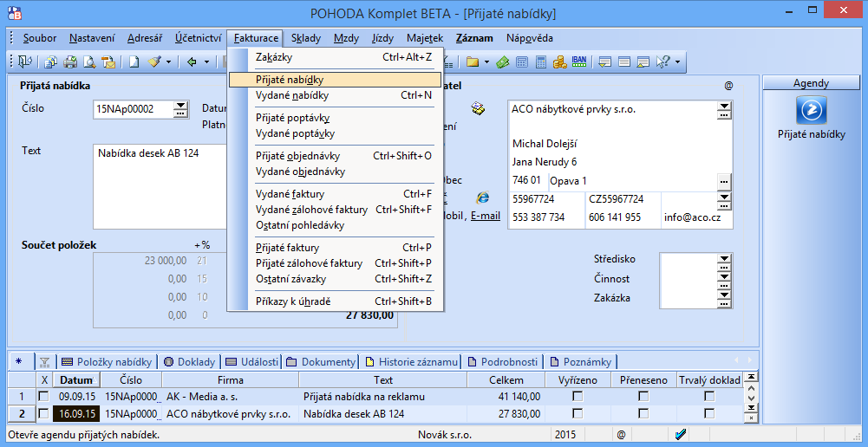Click the blue checkmark status bar icon
The height and width of the screenshot is (447, 868).
point(682,435)
